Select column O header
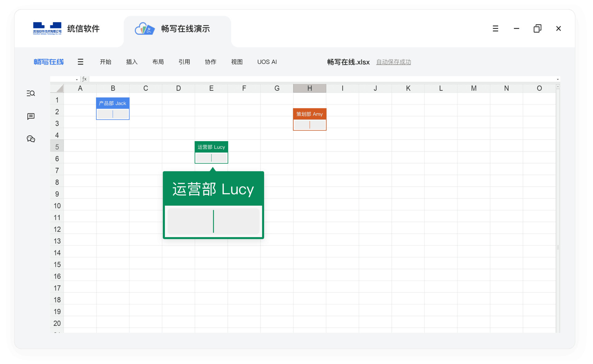The image size is (593, 364). click(539, 88)
